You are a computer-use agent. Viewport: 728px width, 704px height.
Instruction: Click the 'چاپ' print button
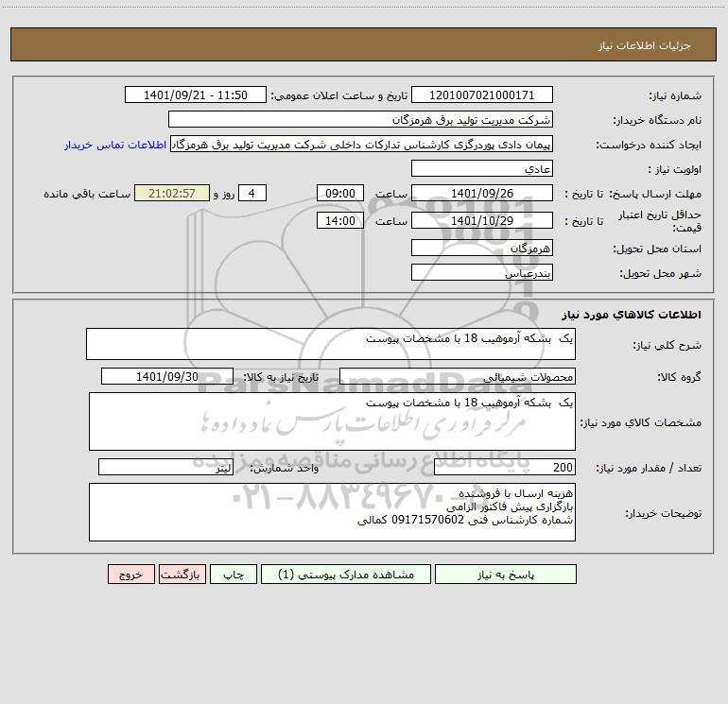[x=234, y=574]
